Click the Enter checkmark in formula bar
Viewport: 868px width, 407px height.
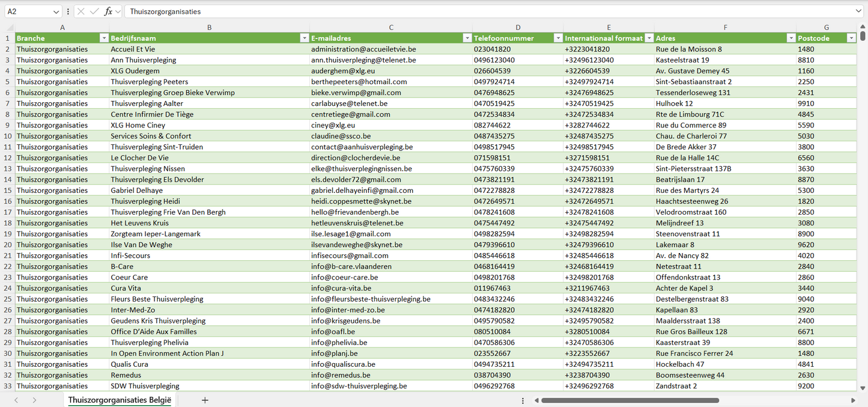coord(94,11)
